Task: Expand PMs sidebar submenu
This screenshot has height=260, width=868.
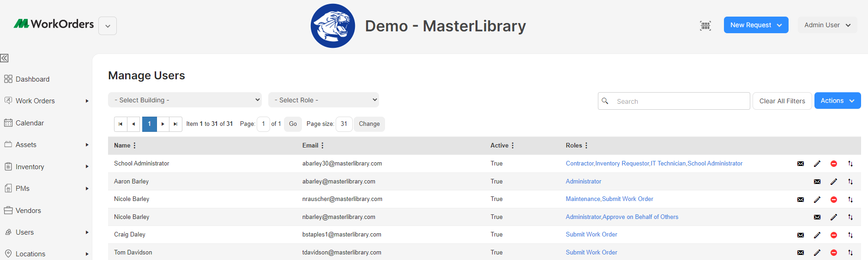Action: click(x=87, y=189)
